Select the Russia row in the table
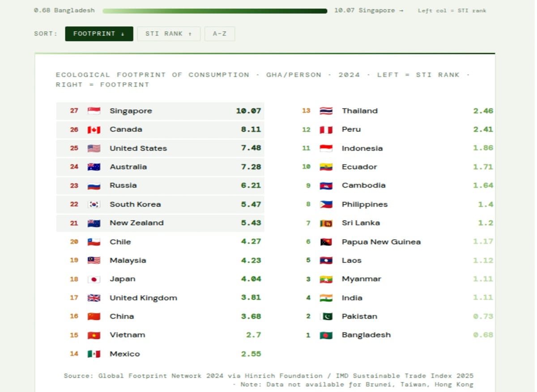 point(160,185)
